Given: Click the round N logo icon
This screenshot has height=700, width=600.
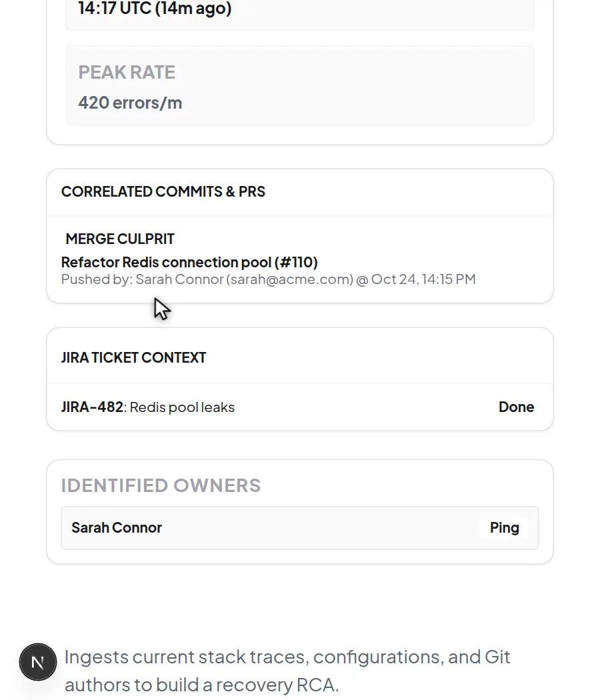Looking at the screenshot, I should pos(38,662).
